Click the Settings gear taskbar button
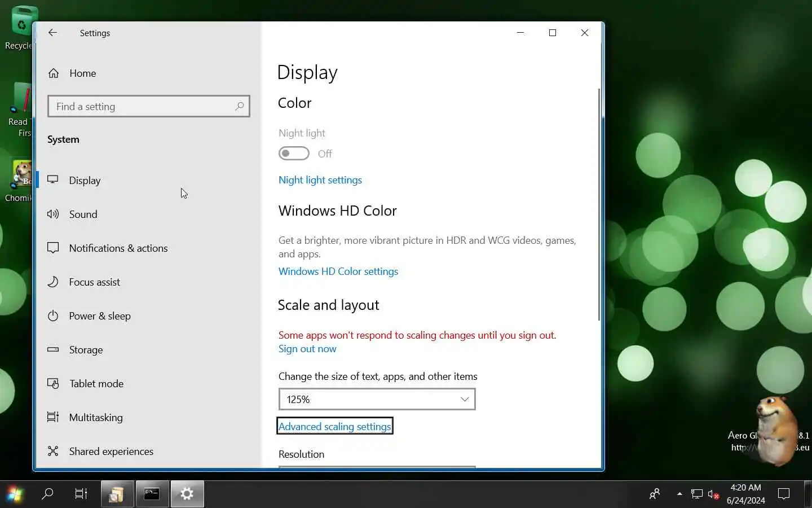This screenshot has width=812, height=508. tap(187, 494)
